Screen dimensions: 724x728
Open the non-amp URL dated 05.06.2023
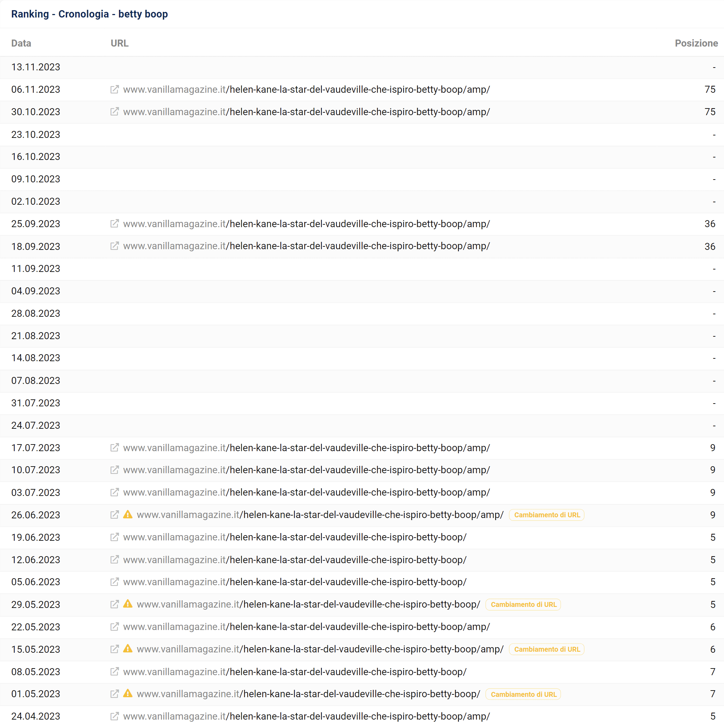coord(295,582)
